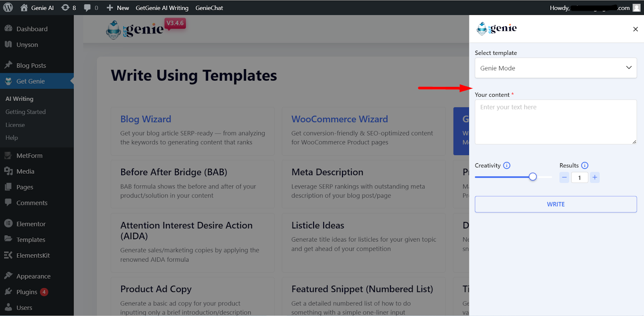The width and height of the screenshot is (644, 316).
Task: Open the Genie AI site home icon
Action: click(x=24, y=8)
